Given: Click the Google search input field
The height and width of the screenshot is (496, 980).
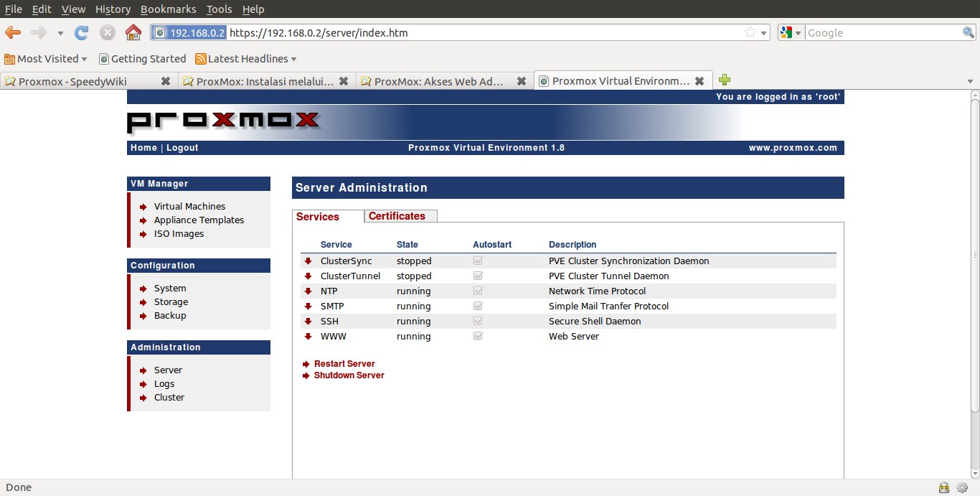Looking at the screenshot, I should click(x=882, y=32).
